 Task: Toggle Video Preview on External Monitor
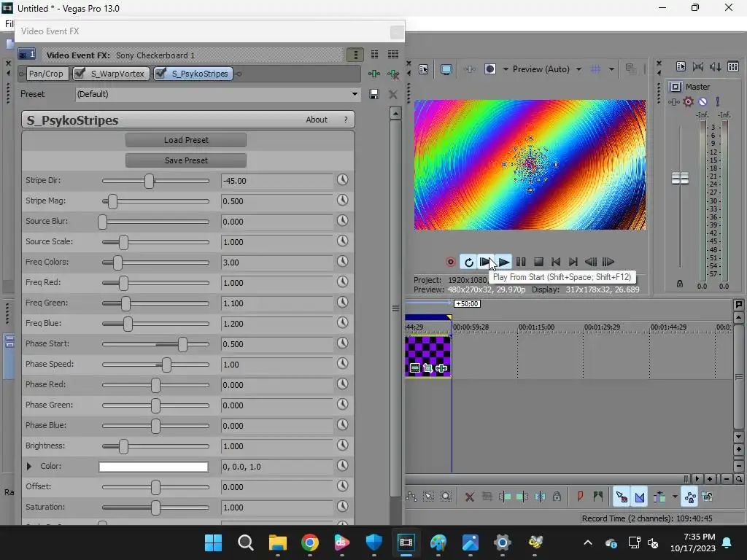446,69
